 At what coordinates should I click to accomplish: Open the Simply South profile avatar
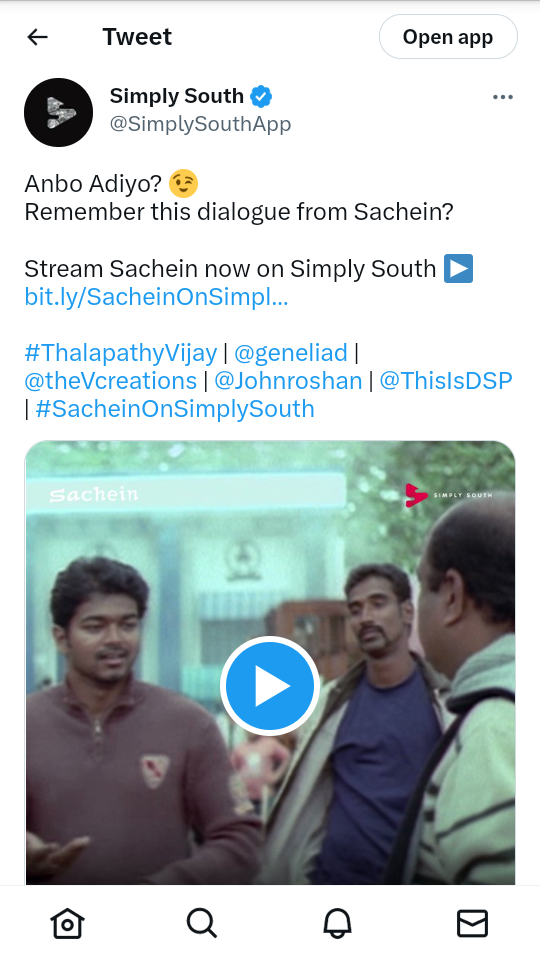coord(58,112)
